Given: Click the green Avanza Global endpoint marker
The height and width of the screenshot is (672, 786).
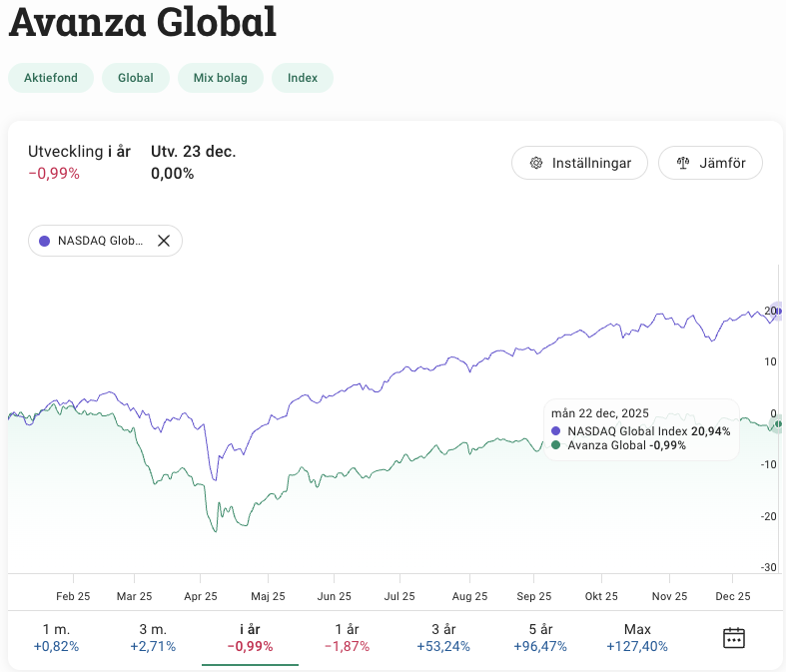Looking at the screenshot, I should [779, 424].
